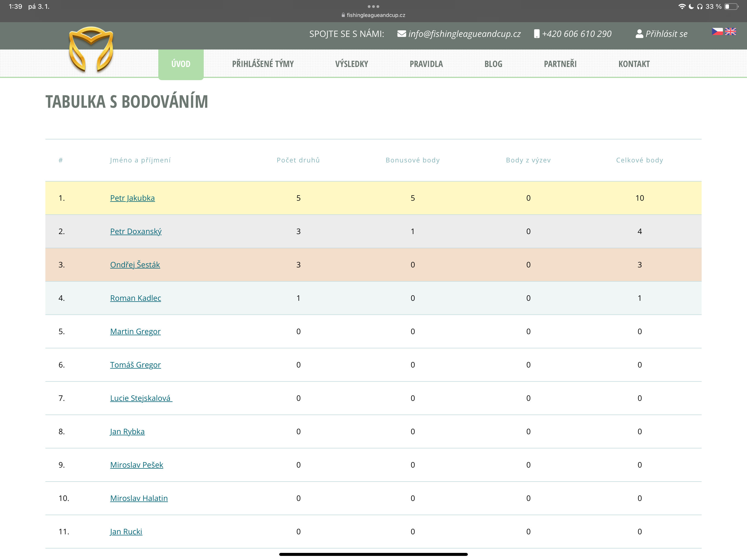Click the info@fishingleagueandcup.cz email link
Image resolution: width=747 pixels, height=560 pixels.
(x=464, y=34)
